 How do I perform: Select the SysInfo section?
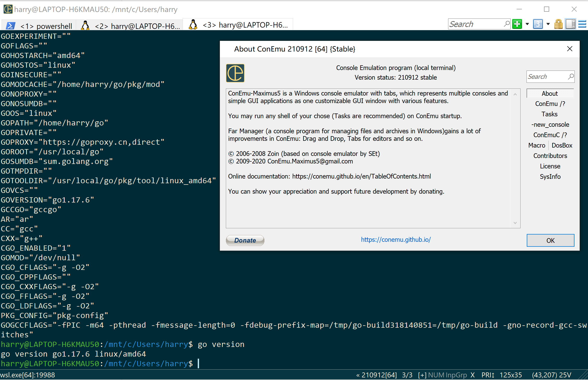550,176
